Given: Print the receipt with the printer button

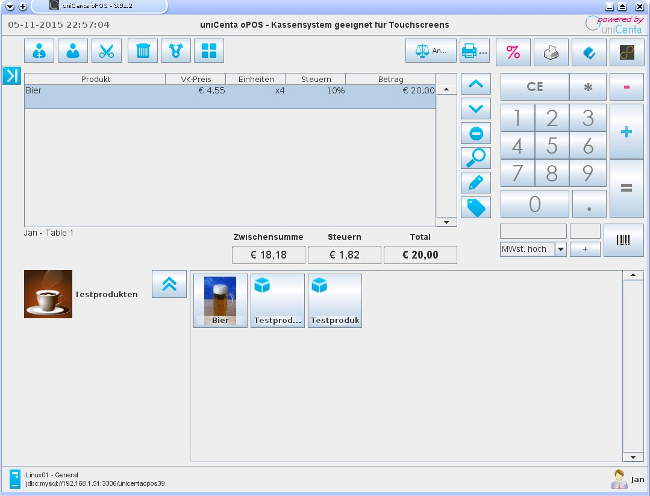Looking at the screenshot, I should (x=474, y=51).
